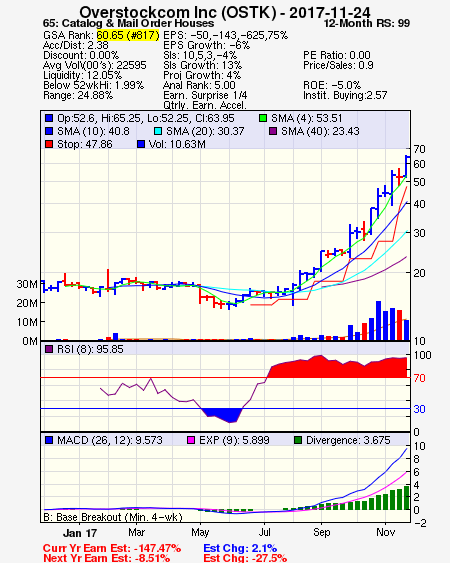Click the 'ROE: -5.0%' text

point(332,85)
